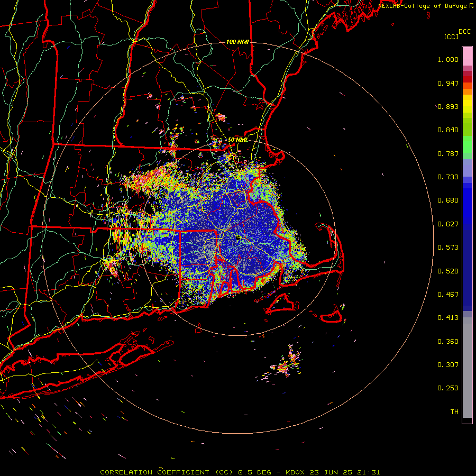The width and height of the screenshot is (476, 476).
Task: Click the 0.680 colorbar value
Action: tap(448, 200)
